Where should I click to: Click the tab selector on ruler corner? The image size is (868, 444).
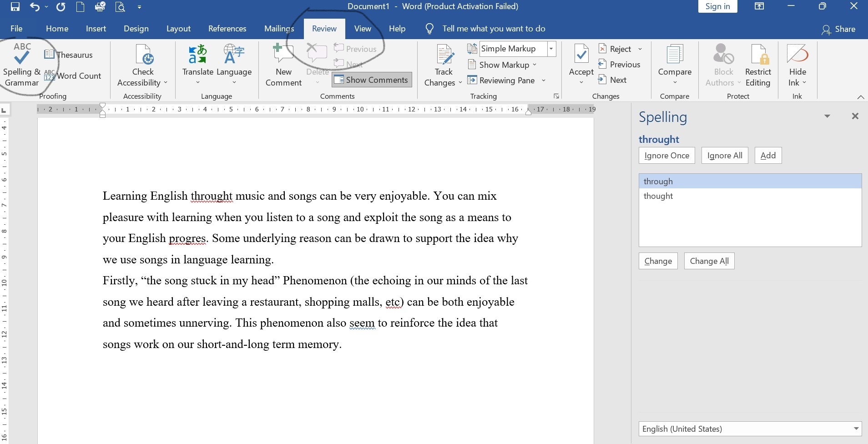point(4,110)
